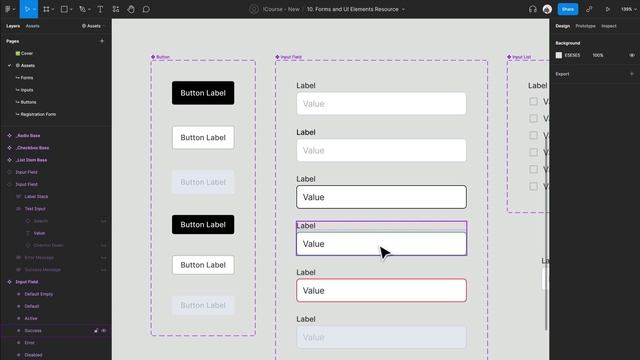Switch to the Layers tab
Image resolution: width=640 pixels, height=360 pixels.
pyautogui.click(x=13, y=26)
